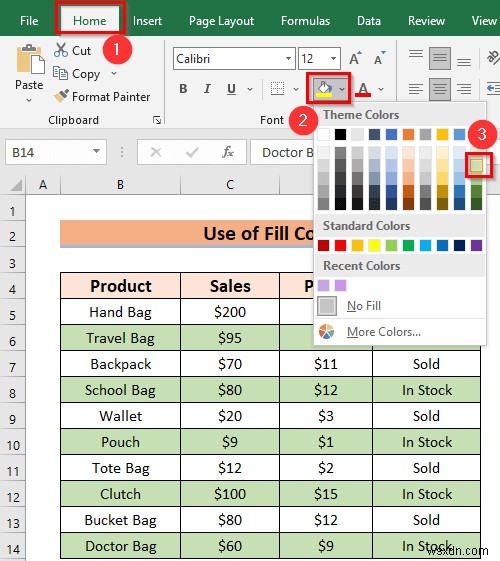Open the More Colors color wheel
Screen dimensions: 500x561
tap(326, 332)
